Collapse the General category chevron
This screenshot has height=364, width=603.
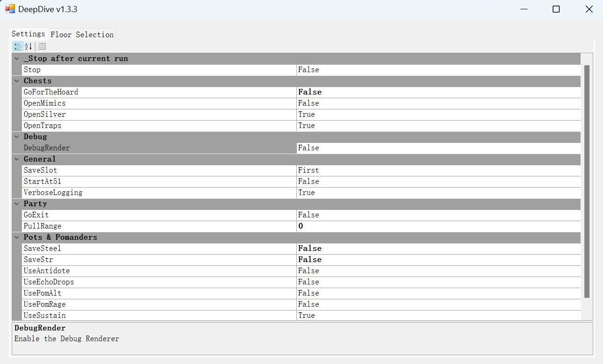pyautogui.click(x=17, y=159)
